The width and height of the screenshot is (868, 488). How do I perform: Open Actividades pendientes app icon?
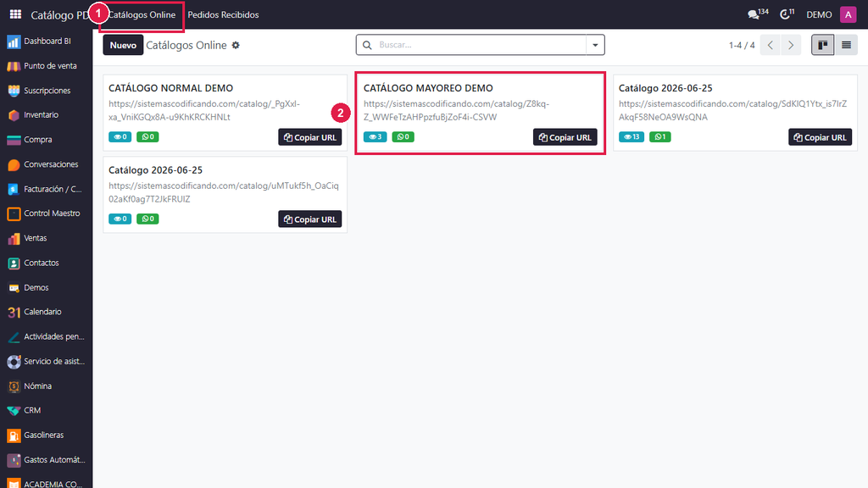coord(14,337)
